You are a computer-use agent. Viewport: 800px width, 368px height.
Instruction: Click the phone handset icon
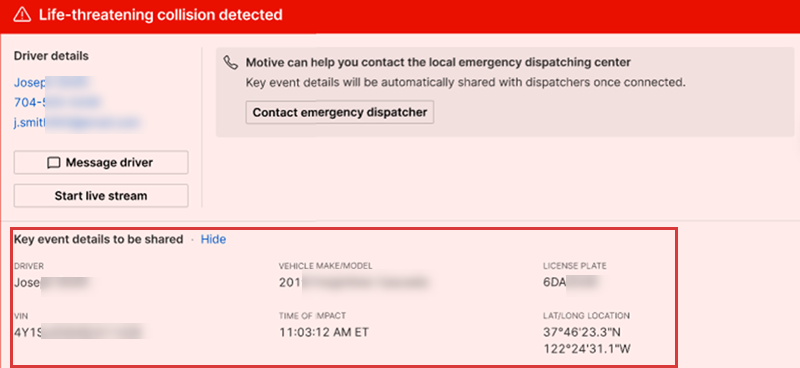(231, 63)
